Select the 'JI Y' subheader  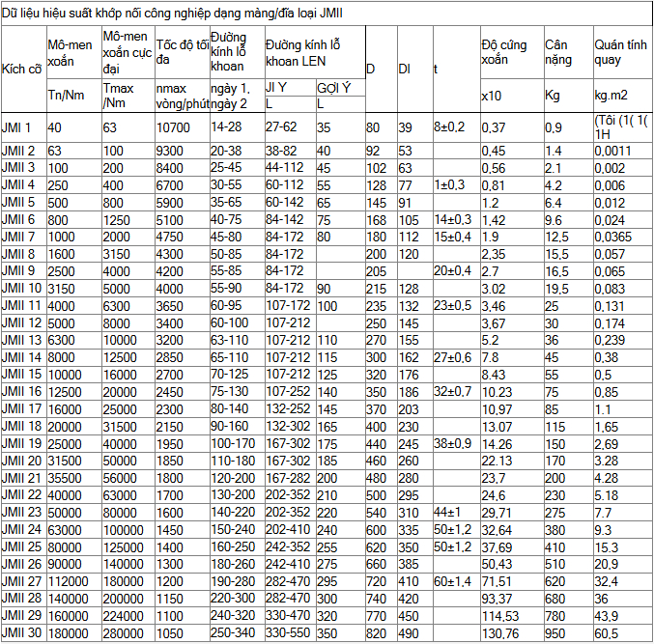click(x=276, y=87)
